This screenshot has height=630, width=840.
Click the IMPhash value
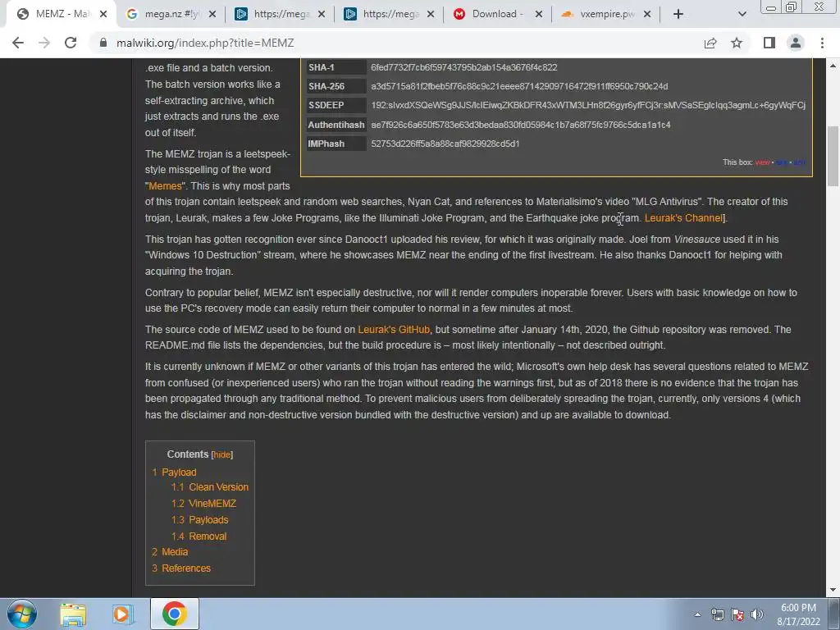[x=445, y=144]
